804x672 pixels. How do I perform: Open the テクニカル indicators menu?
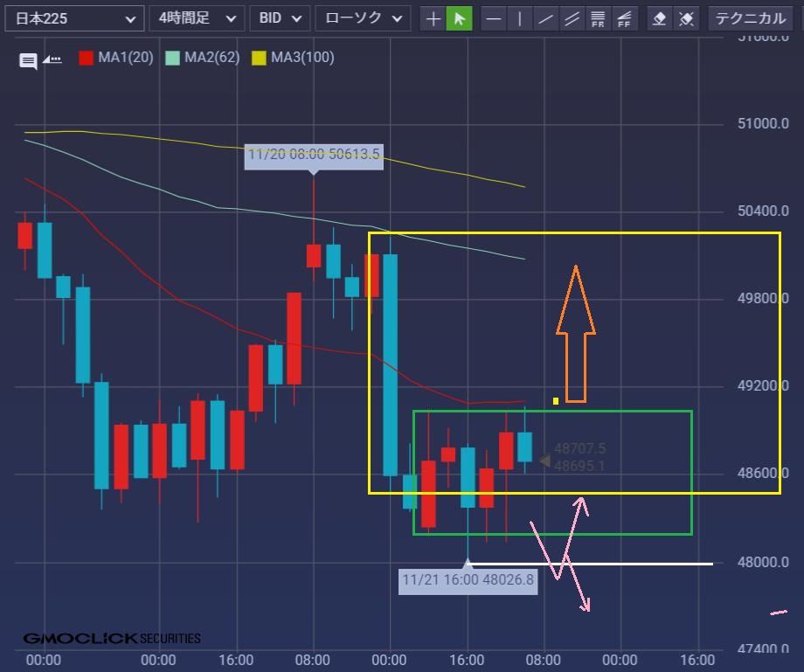(753, 18)
